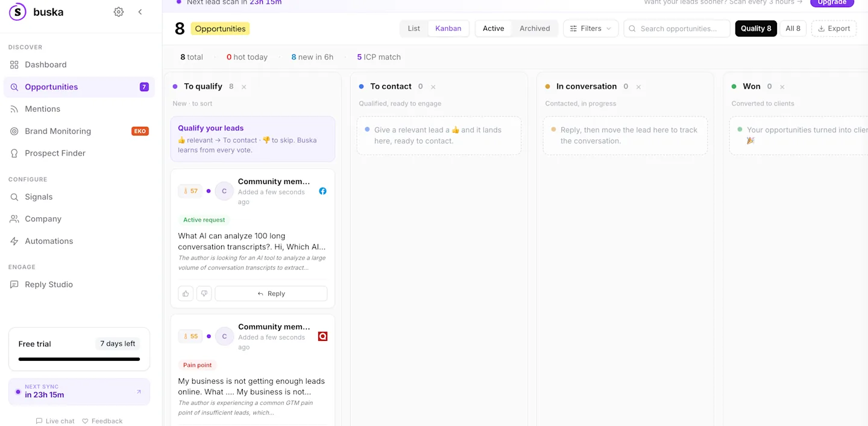Screen dimensions: 868x426
Task: Click the Upgrade button
Action: pos(832,2)
